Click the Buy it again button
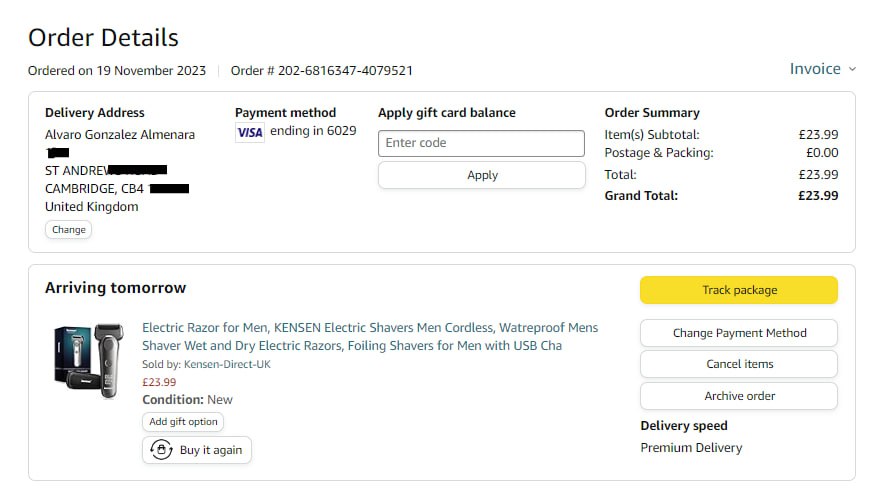This screenshot has width=878, height=497. coord(197,450)
